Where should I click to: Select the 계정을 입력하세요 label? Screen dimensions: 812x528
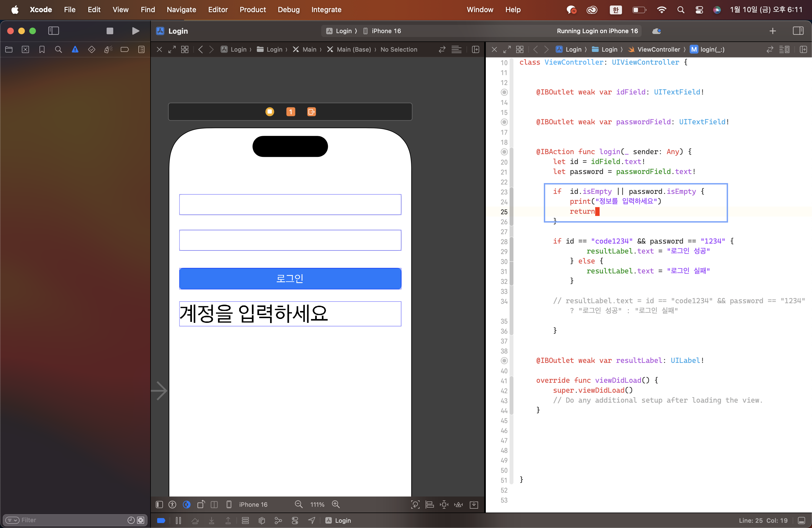point(290,314)
